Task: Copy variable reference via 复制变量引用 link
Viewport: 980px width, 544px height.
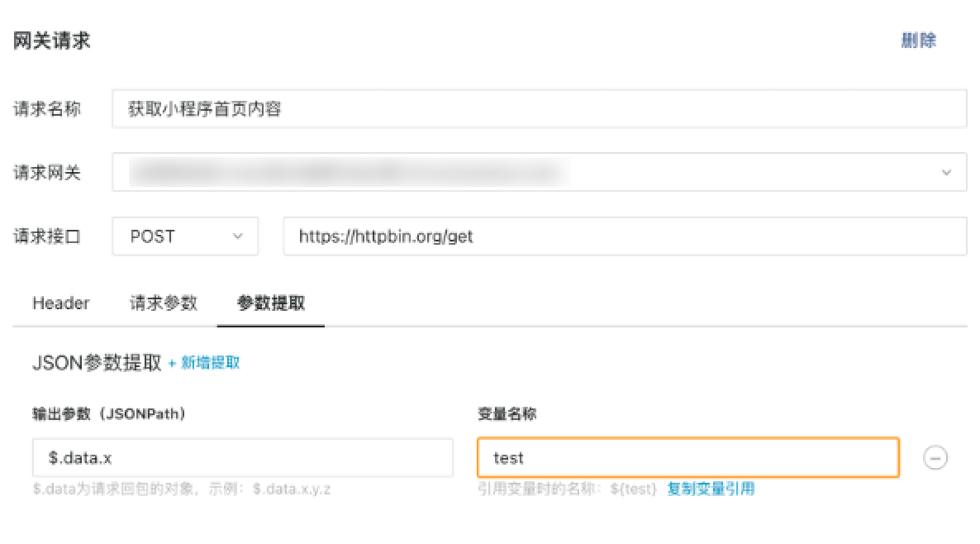Action: click(711, 489)
